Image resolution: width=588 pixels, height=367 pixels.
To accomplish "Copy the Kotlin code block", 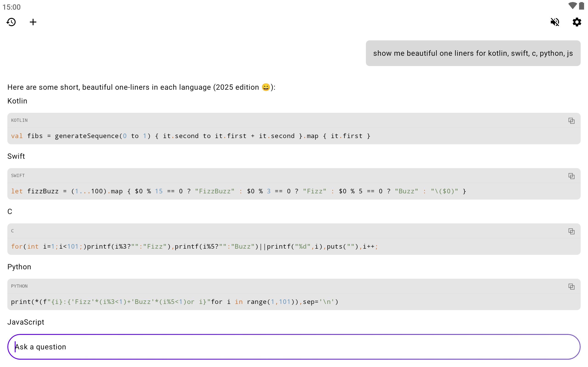I will coord(571,121).
